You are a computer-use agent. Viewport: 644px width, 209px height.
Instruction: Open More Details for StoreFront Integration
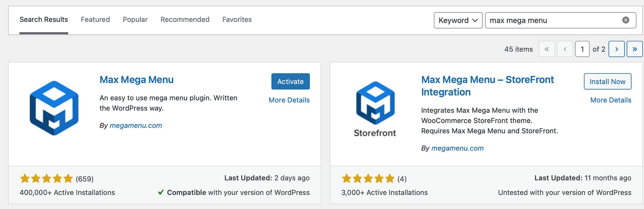(x=610, y=100)
